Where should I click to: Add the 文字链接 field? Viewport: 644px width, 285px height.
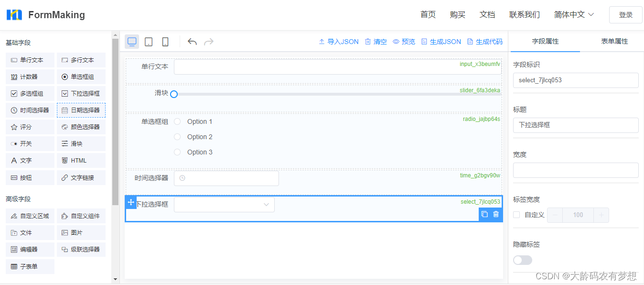(81, 178)
